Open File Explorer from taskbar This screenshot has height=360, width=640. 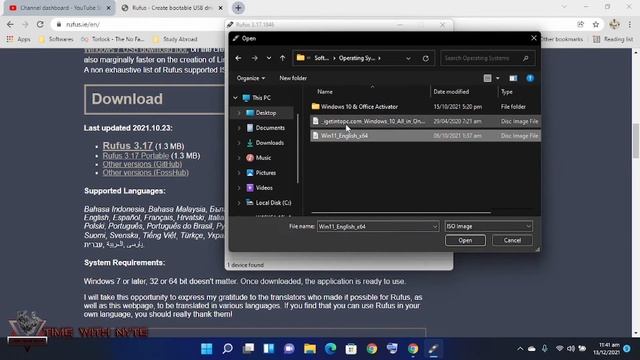[x=310, y=349]
